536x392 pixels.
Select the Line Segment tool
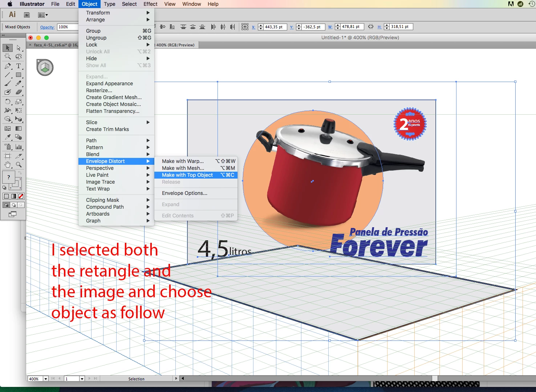(8, 75)
